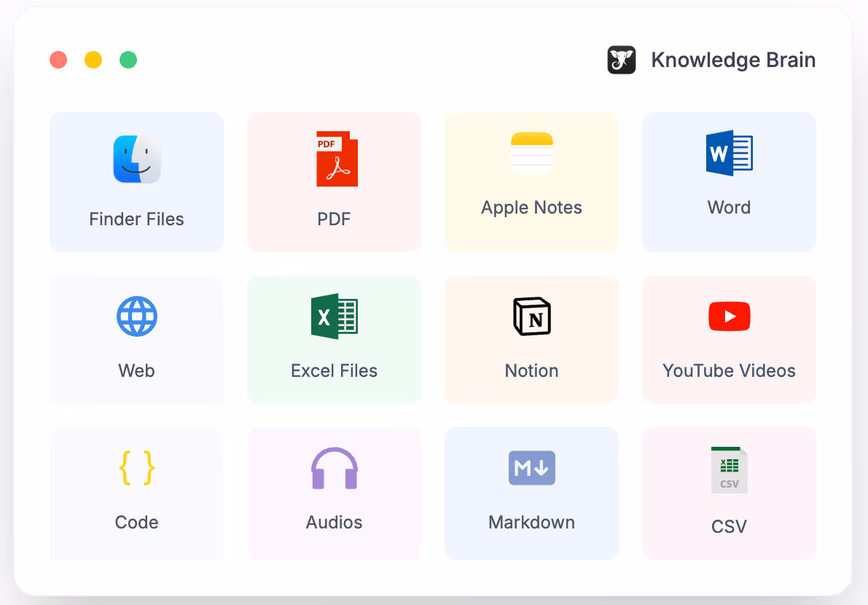Screen dimensions: 868x605
Task: Click the yellow Apple Notes icon
Action: pos(531,153)
